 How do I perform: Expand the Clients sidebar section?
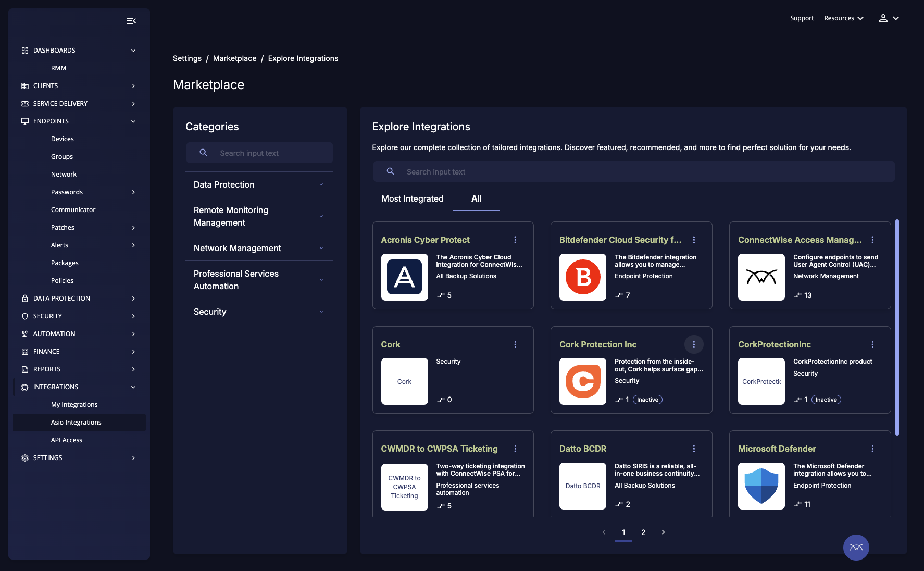[x=79, y=86]
